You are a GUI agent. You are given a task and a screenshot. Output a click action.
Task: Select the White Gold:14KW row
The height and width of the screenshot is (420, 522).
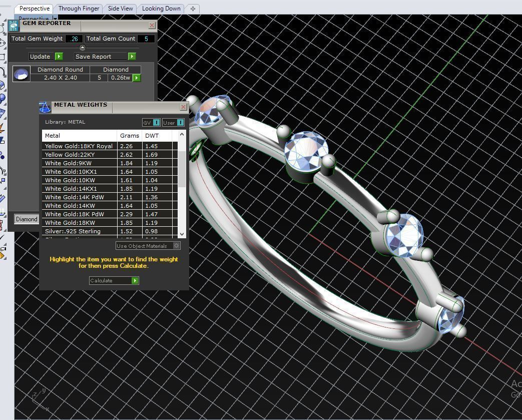pos(110,206)
